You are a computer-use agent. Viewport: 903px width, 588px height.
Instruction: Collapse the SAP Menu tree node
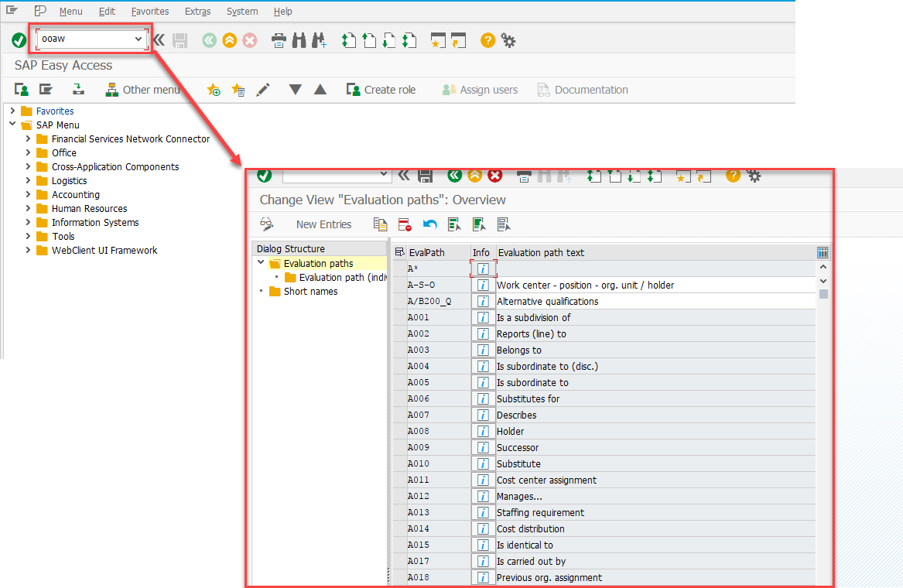pyautogui.click(x=12, y=125)
